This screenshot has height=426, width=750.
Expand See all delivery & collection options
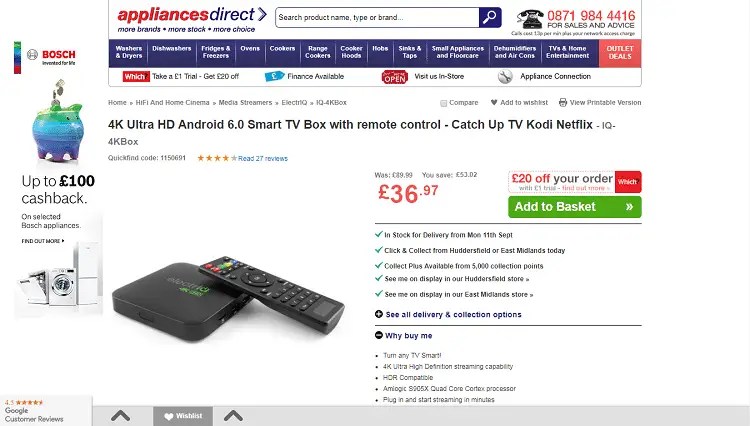448,315
